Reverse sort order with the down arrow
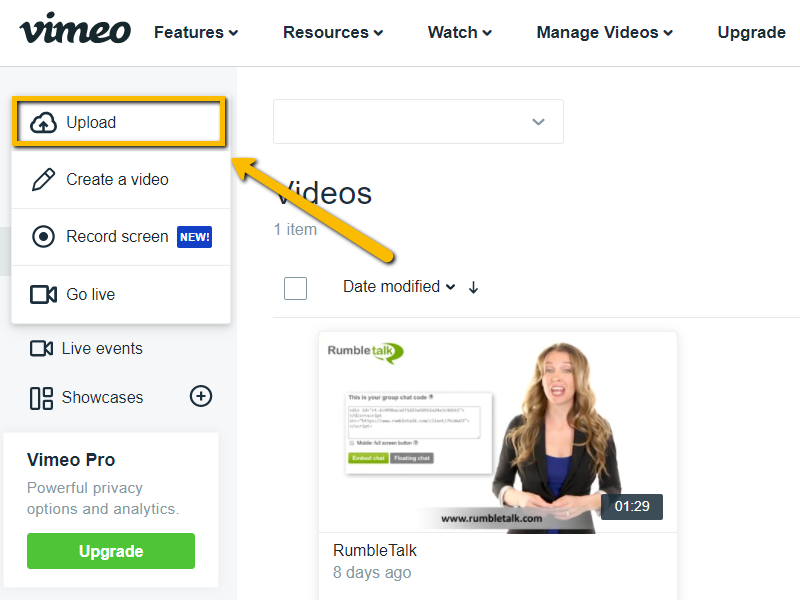800x600 pixels. 473,287
